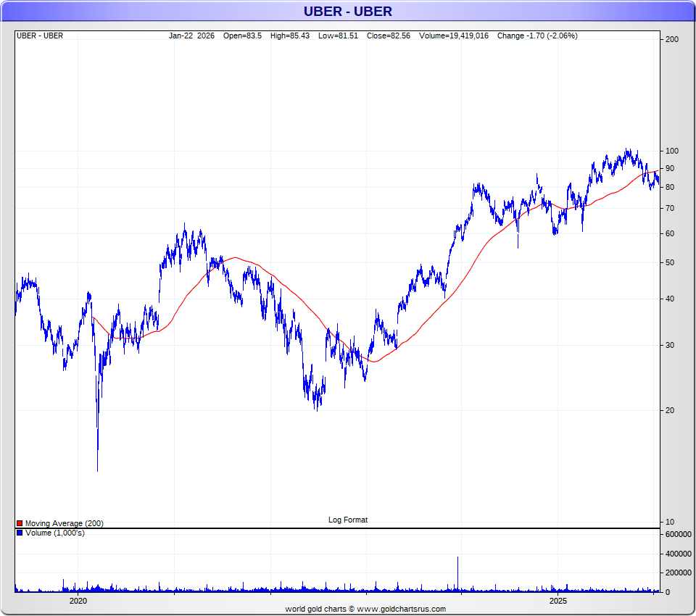696x616 pixels.
Task: Select the Volume (1,000's) legend label
Action: point(54,533)
